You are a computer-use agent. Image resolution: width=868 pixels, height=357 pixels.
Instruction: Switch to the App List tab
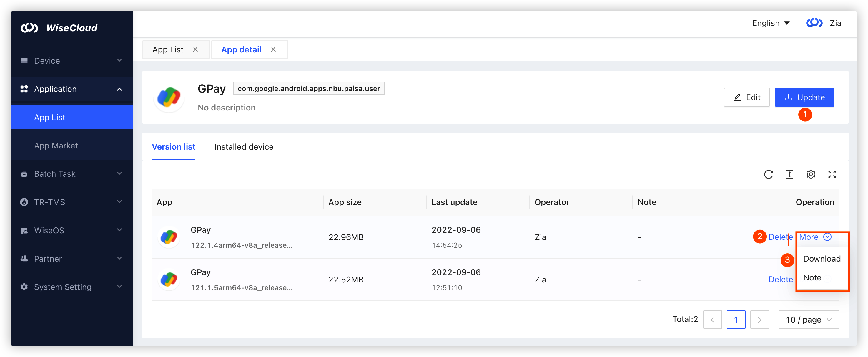pyautogui.click(x=168, y=49)
